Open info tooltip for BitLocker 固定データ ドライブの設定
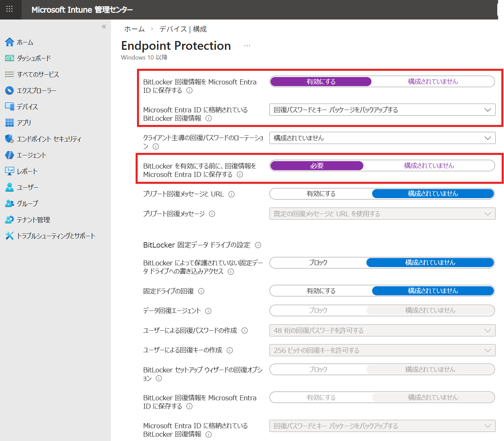504x441 pixels. pyautogui.click(x=258, y=245)
